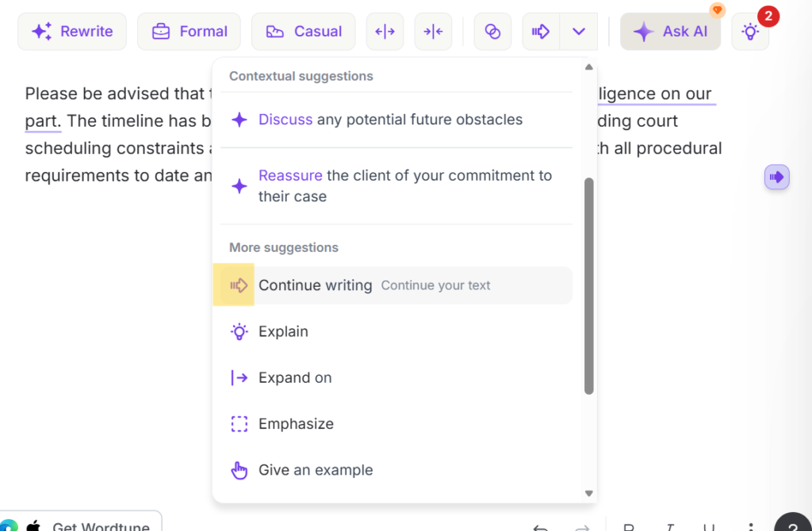Click the lightbulb suggestions icon with badge

click(749, 32)
